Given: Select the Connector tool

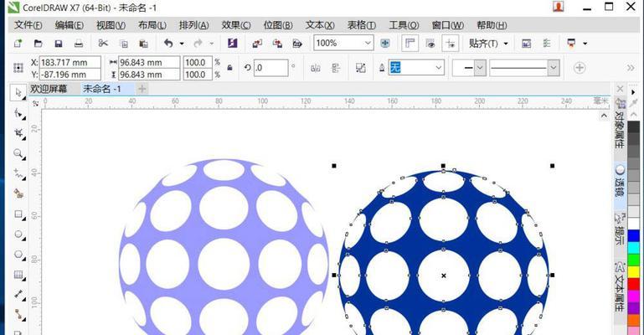Looking at the screenshot, I should coord(18,315).
